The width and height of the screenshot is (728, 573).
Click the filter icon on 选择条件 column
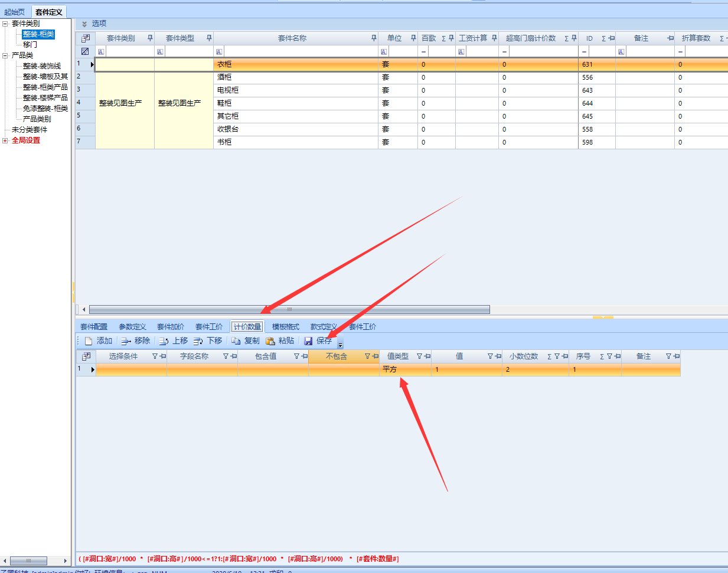pyautogui.click(x=155, y=356)
